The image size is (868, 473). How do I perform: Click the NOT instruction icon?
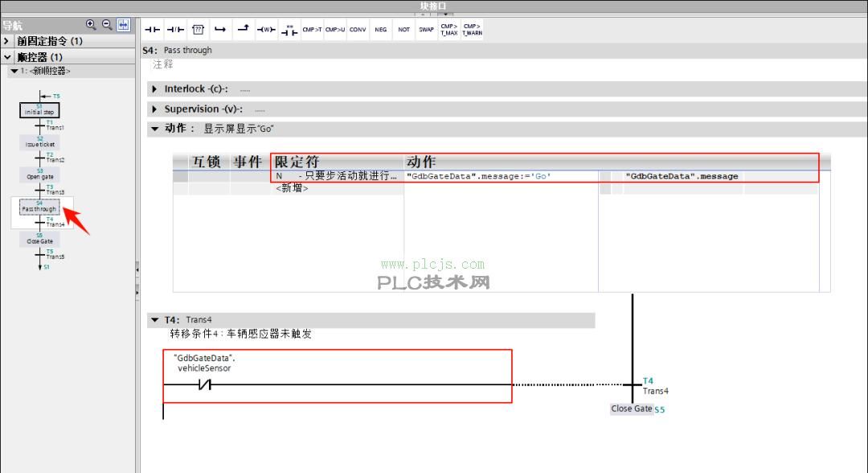pos(403,29)
